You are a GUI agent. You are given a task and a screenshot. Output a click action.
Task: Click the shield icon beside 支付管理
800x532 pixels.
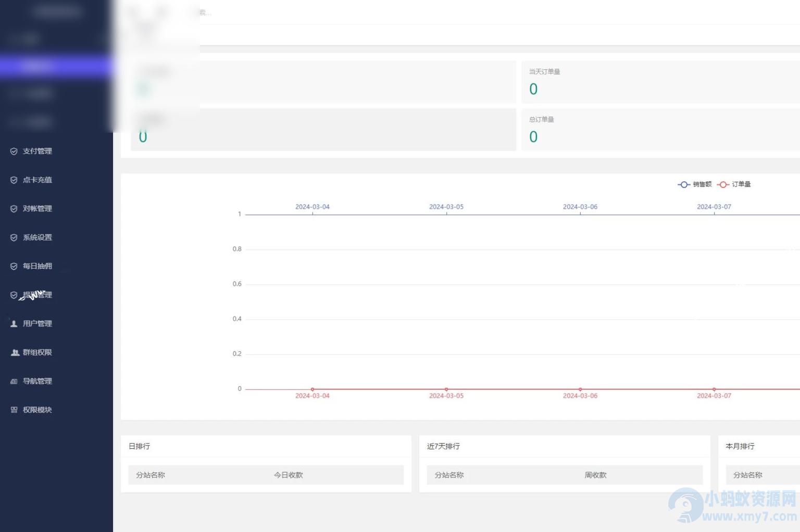pos(14,151)
